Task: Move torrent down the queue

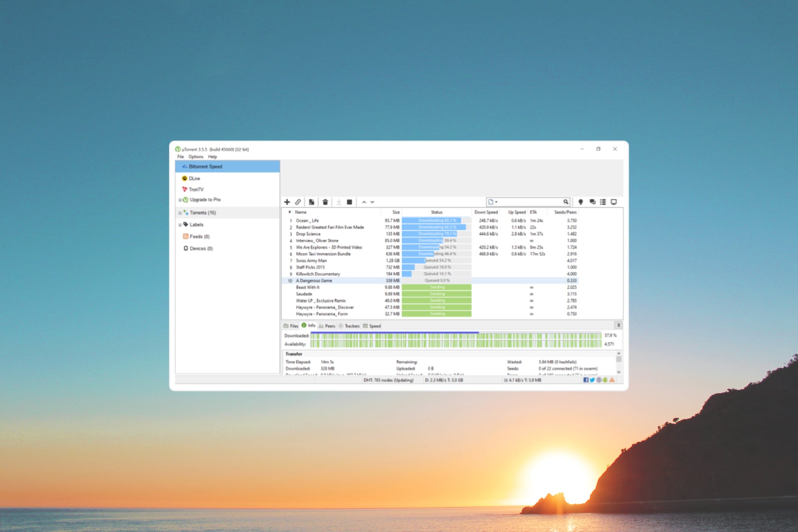Action: [372, 202]
